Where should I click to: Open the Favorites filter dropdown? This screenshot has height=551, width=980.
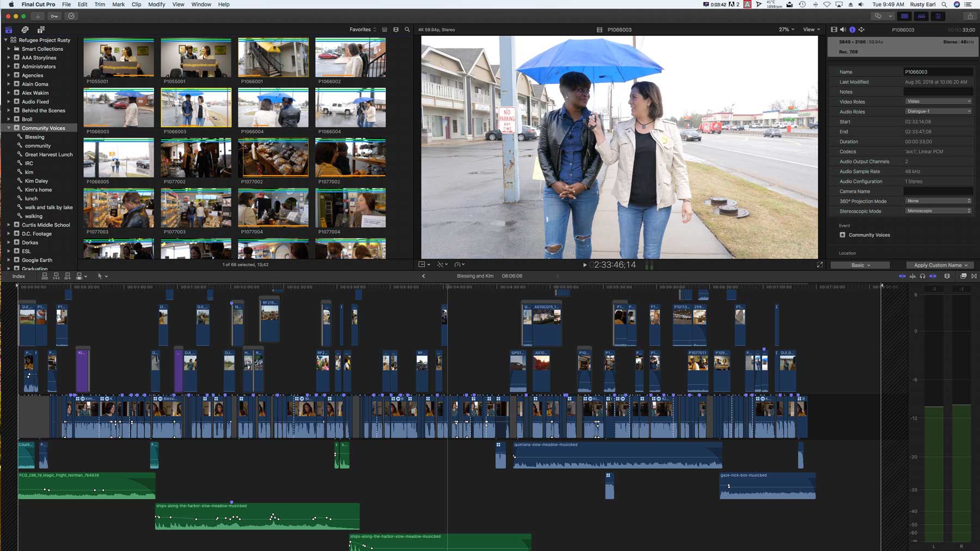tap(363, 30)
